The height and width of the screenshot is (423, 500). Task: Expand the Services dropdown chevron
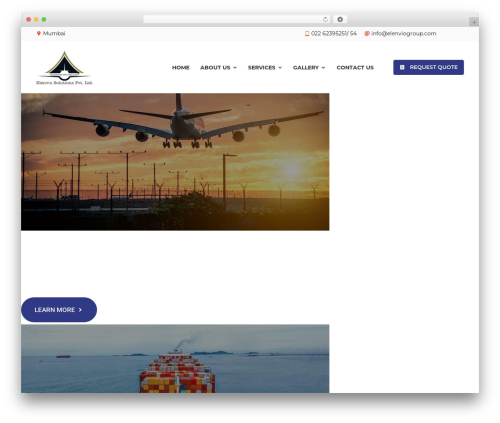(280, 68)
